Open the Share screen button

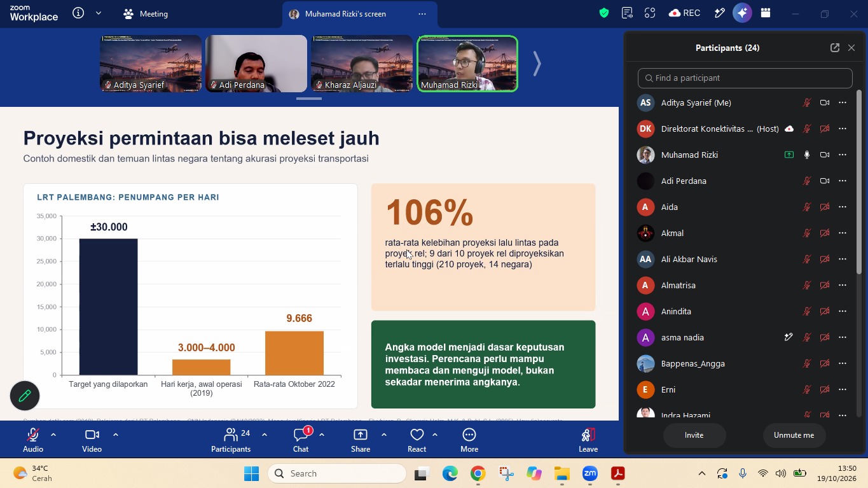[x=361, y=440]
